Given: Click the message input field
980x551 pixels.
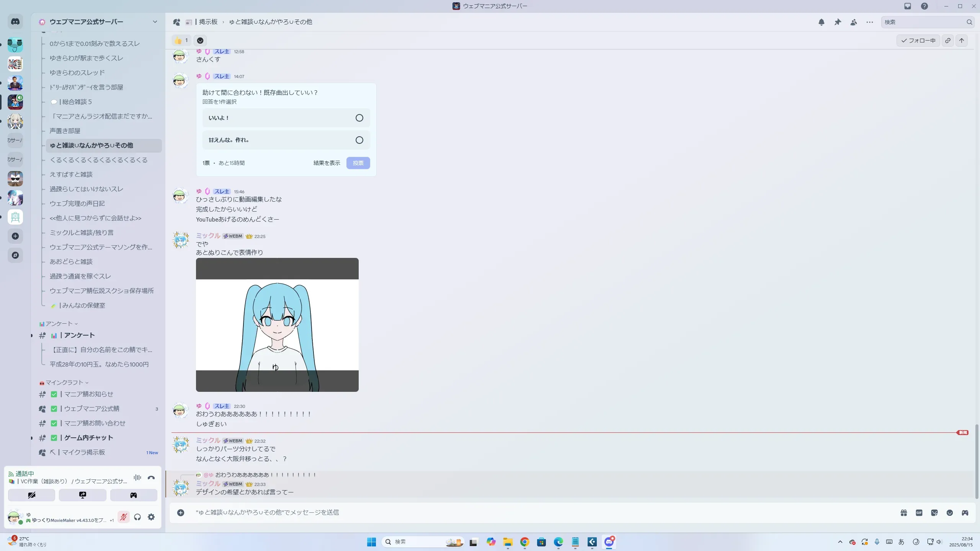Looking at the screenshot, I should coord(536,512).
